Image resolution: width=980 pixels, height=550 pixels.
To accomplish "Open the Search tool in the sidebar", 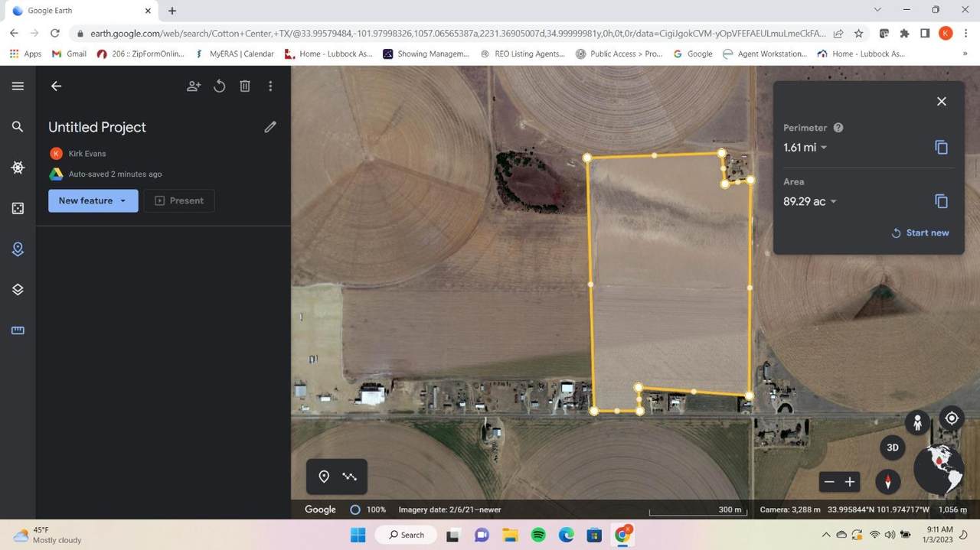I will (18, 127).
